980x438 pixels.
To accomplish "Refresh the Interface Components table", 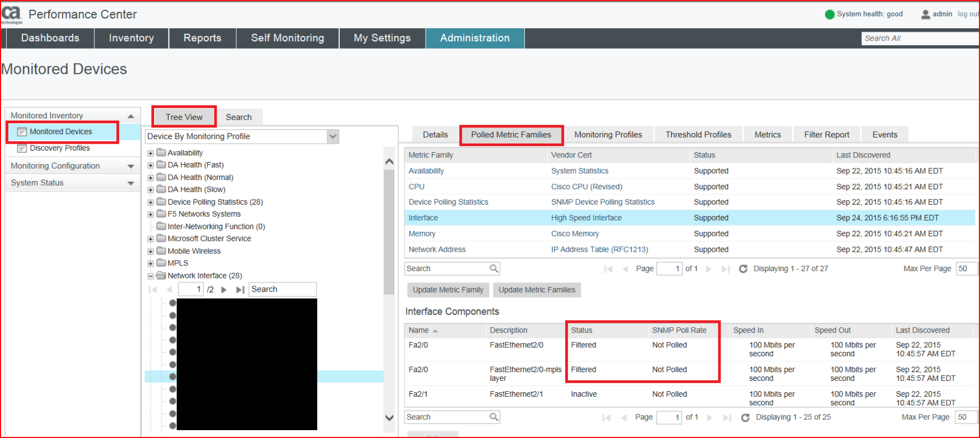I will [745, 418].
